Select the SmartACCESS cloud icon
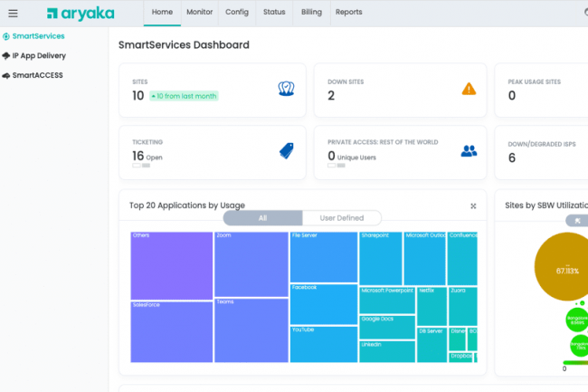Image resolution: width=588 pixels, height=392 pixels. point(6,75)
